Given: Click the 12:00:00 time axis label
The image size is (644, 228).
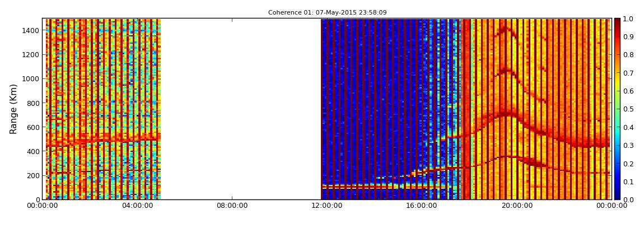Looking at the screenshot, I should click(327, 206).
